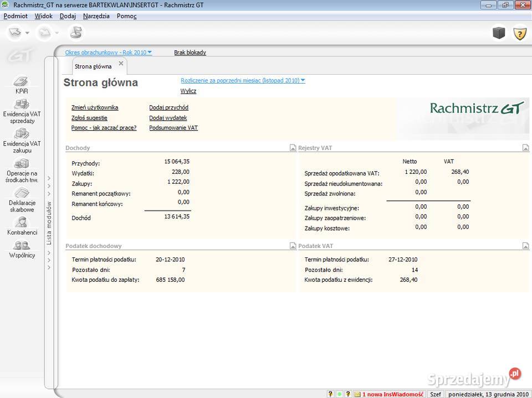Click the Wydatki value 228,00
This screenshot has height=398, width=532.
point(181,172)
